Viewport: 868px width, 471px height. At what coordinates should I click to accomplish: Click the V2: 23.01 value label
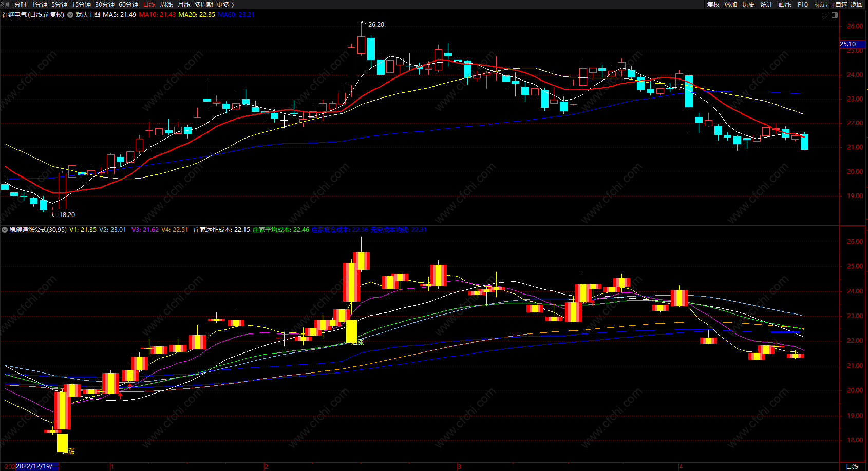[x=112, y=230]
